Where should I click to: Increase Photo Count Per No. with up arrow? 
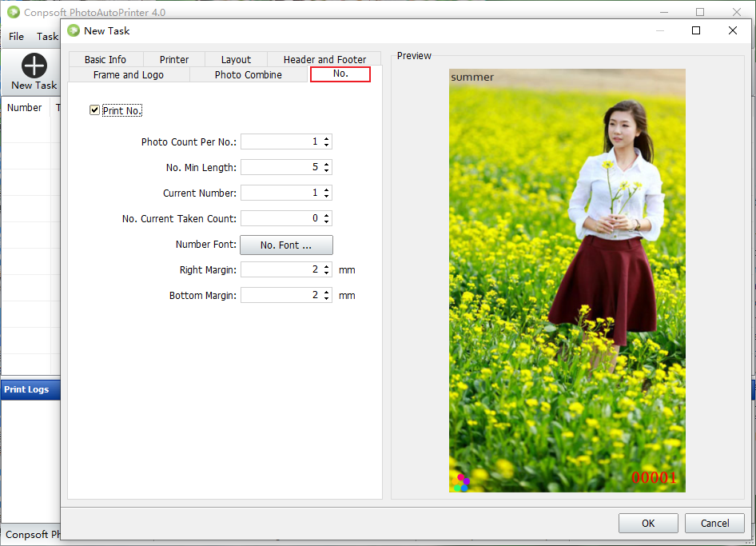tap(326, 138)
